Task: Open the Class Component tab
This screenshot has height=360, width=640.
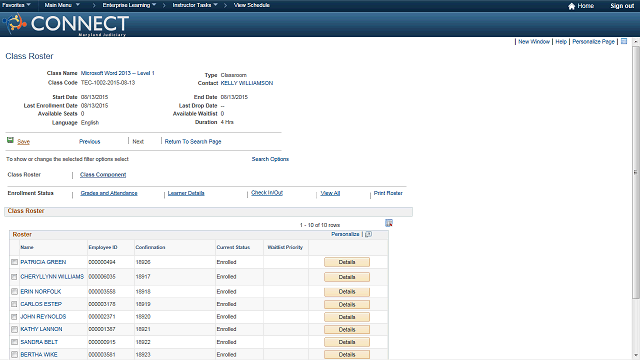Action: (103, 175)
